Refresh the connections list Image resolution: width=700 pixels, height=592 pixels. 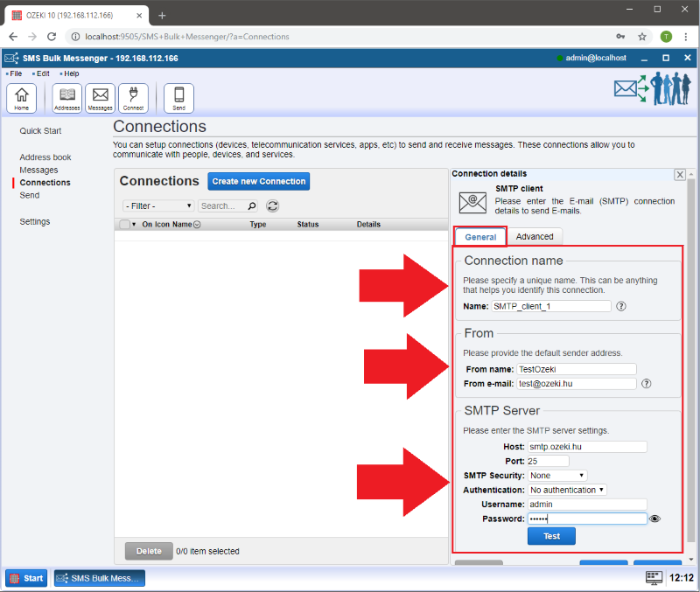273,206
